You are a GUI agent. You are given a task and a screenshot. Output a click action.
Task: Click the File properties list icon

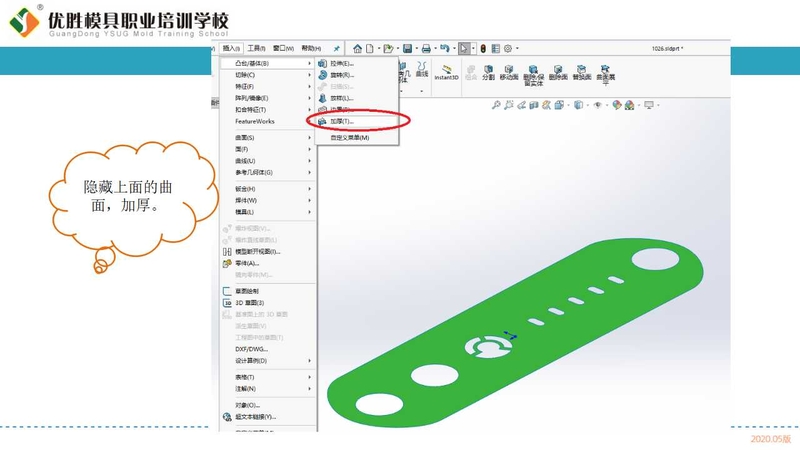click(x=495, y=48)
